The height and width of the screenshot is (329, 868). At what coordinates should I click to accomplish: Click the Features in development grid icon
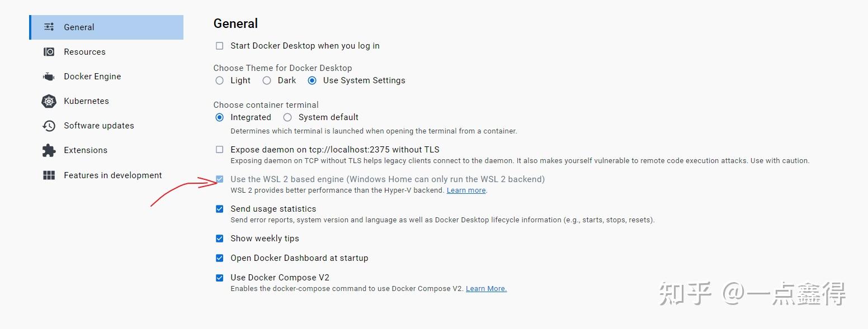pos(49,175)
